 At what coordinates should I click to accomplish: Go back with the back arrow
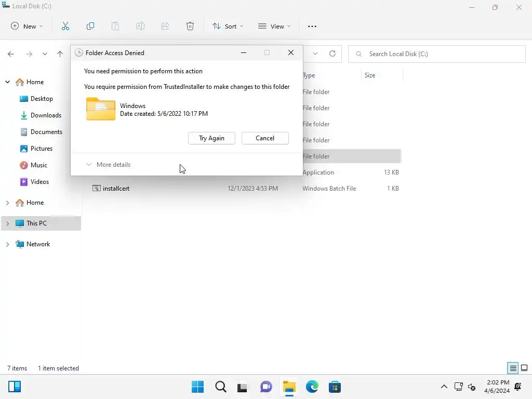(11, 54)
